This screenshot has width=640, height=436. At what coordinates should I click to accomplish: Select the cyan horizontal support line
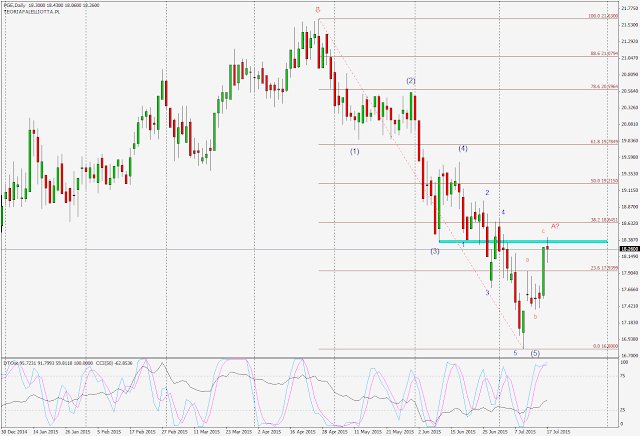(523, 242)
